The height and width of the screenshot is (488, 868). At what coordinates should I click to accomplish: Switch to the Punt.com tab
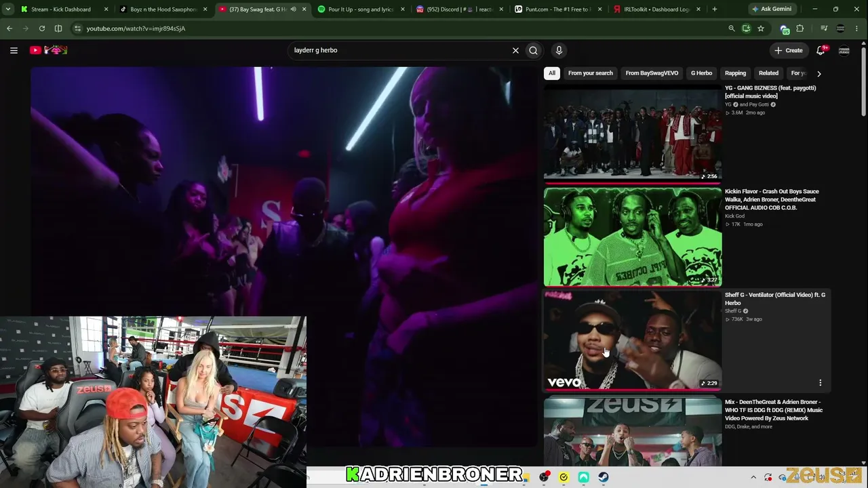pyautogui.click(x=558, y=9)
